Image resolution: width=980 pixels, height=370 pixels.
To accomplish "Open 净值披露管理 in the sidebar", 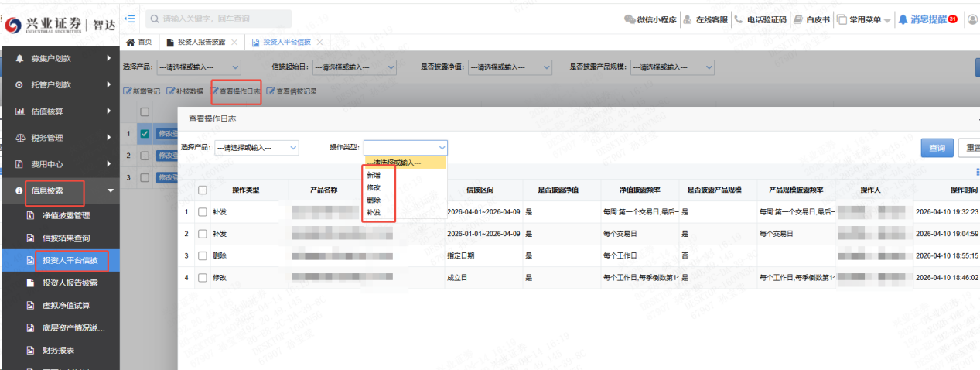I will point(66,215).
